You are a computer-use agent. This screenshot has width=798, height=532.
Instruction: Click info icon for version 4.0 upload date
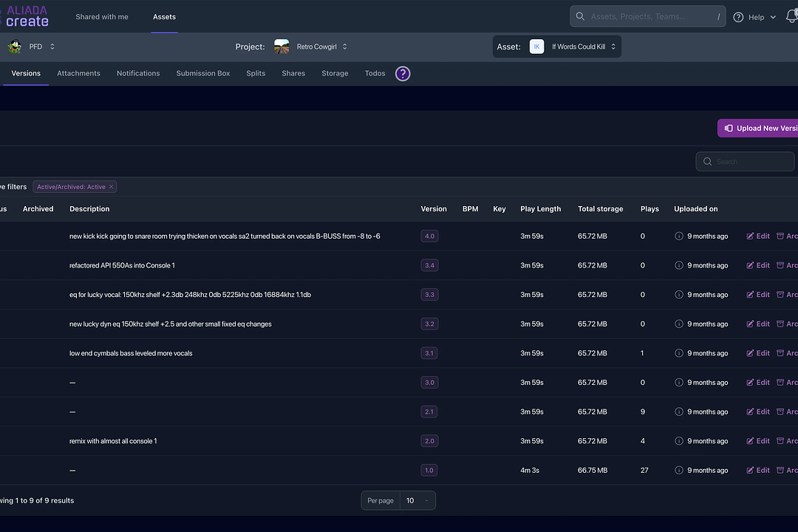point(679,236)
